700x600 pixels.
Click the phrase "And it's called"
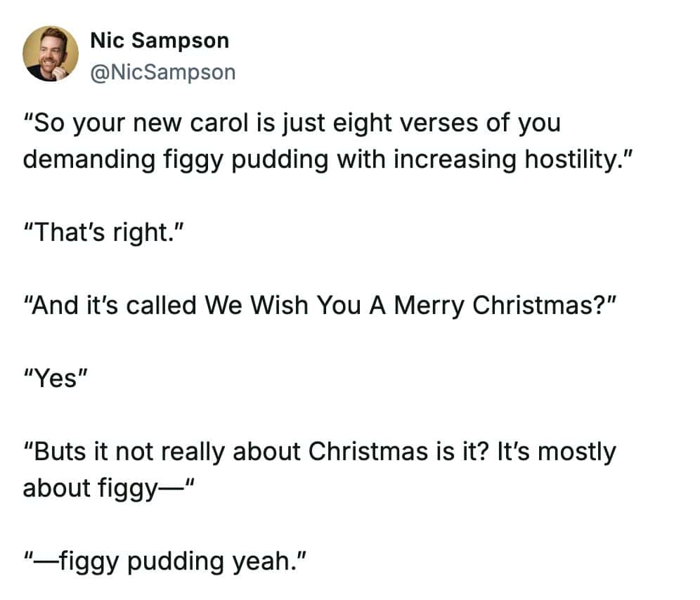111,306
